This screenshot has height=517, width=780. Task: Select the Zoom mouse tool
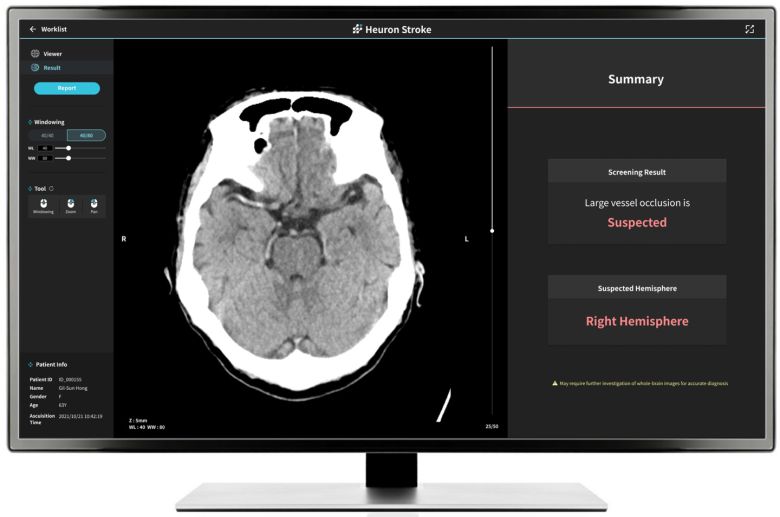pyautogui.click(x=70, y=205)
